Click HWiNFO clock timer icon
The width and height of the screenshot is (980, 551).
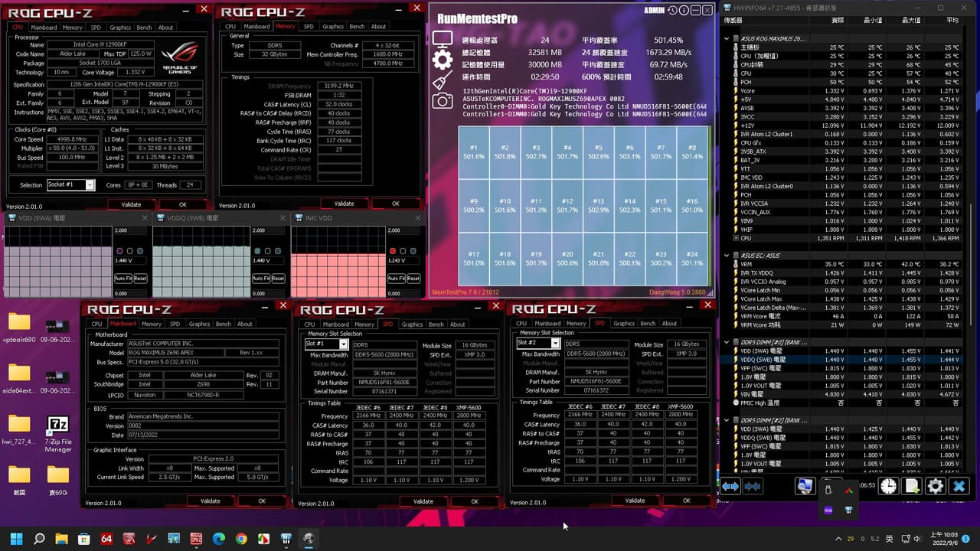889,486
